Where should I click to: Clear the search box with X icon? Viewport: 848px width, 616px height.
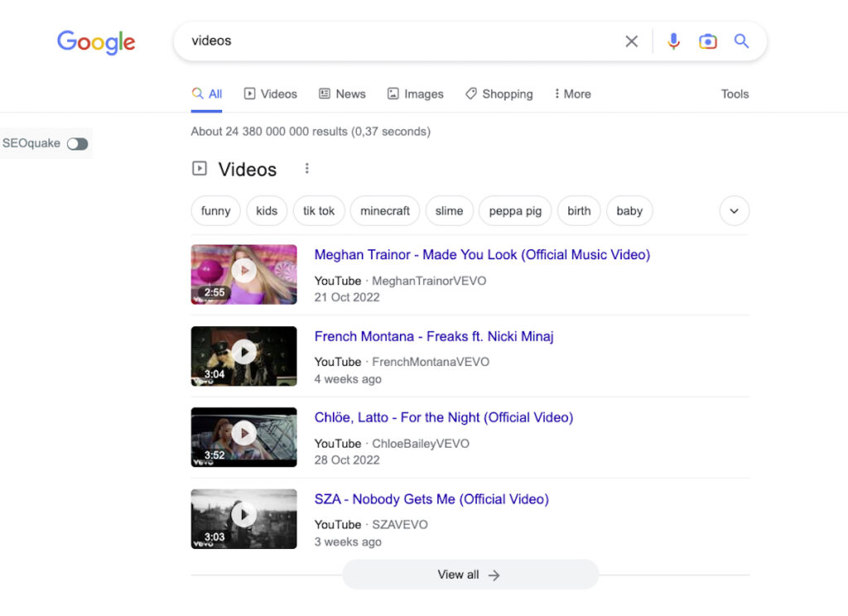(x=631, y=41)
